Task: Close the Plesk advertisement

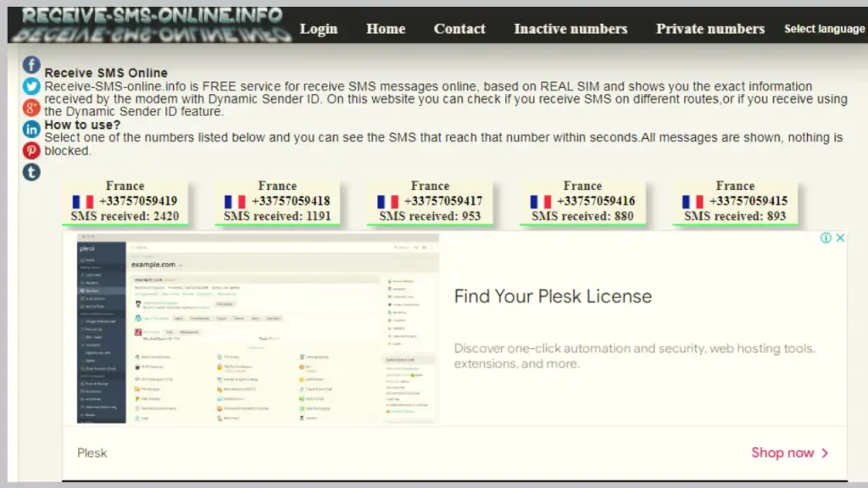Action: [x=839, y=238]
